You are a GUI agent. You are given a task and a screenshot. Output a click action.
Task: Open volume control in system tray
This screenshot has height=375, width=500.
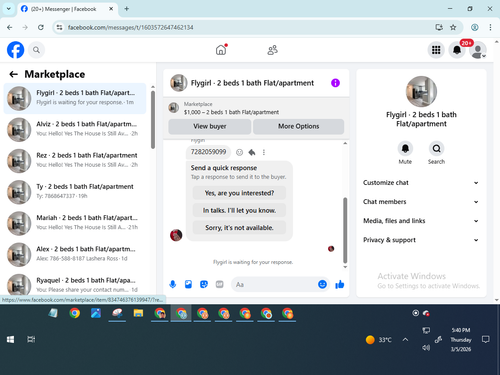click(x=426, y=348)
